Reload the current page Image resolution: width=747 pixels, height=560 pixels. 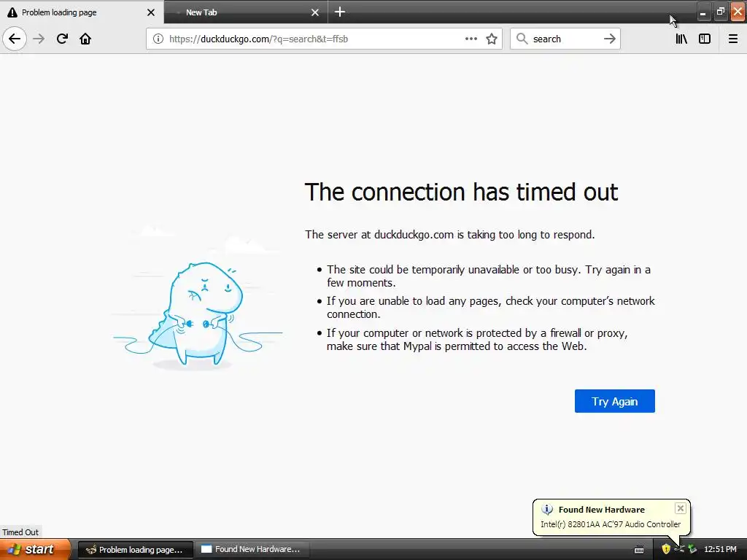coord(62,39)
